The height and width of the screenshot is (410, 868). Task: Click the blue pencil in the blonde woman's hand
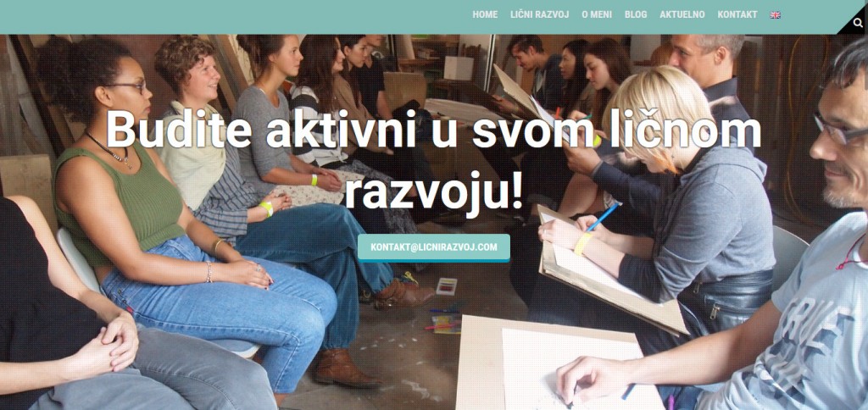coord(603,218)
